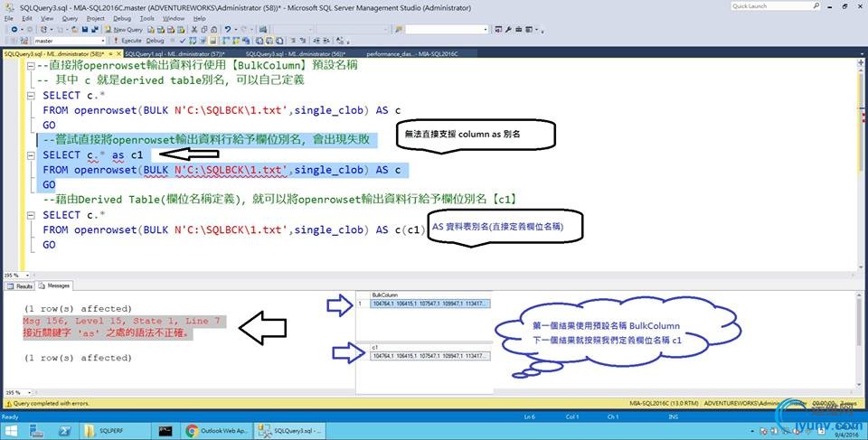Open the Help menu
868x440 pixels.
pos(199,18)
